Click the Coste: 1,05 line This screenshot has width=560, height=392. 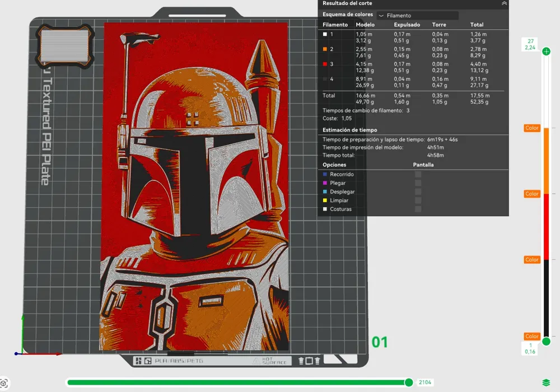(x=337, y=119)
